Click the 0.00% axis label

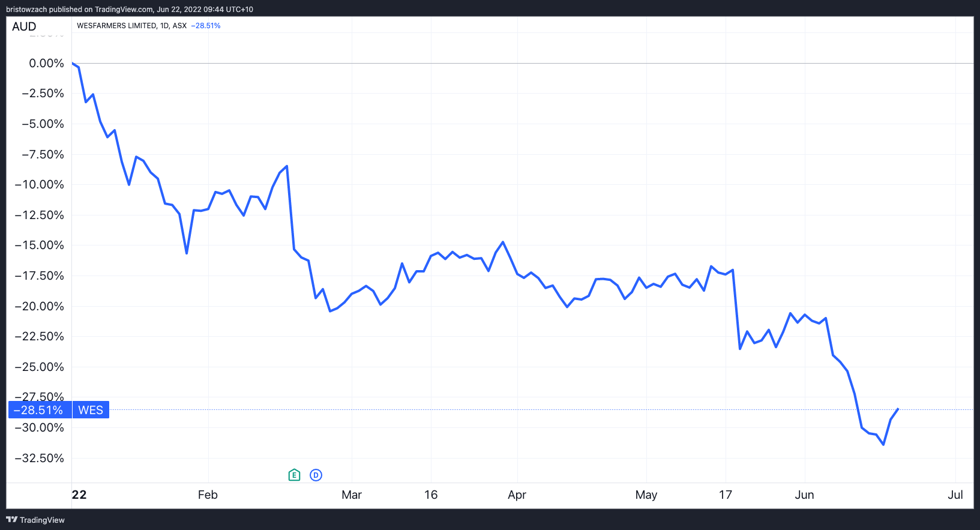pyautogui.click(x=46, y=63)
